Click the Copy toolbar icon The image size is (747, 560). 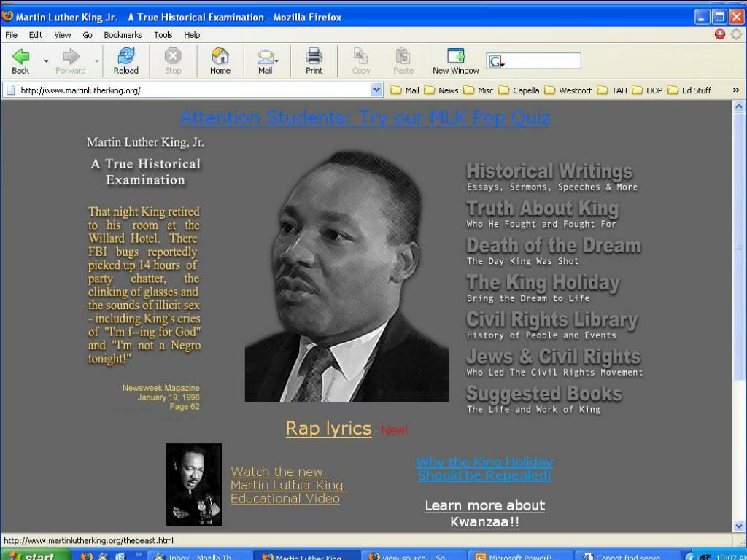coord(360,56)
